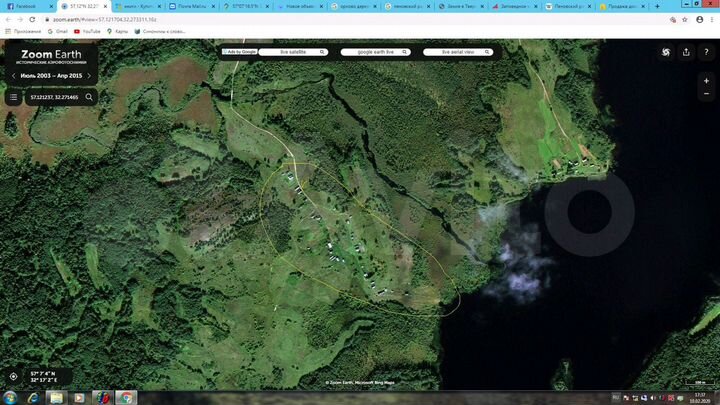Switch to the Facebook browser tab
The width and height of the screenshot is (720, 405).
pyautogui.click(x=27, y=6)
